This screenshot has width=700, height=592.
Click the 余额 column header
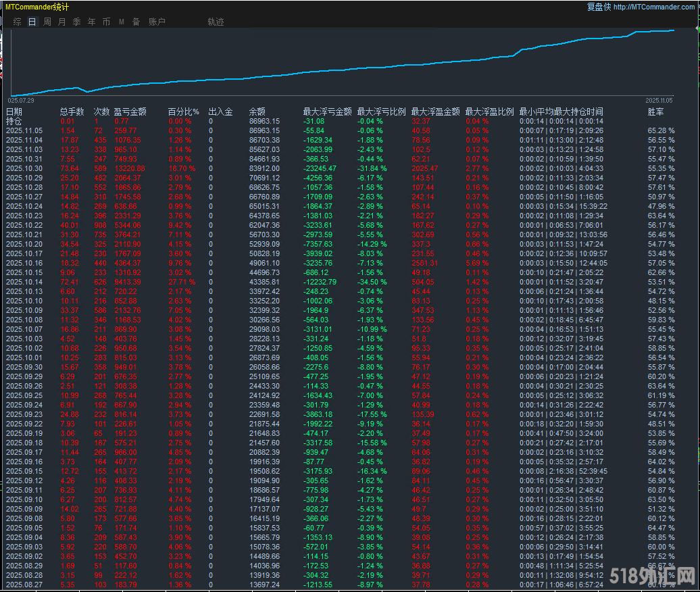coord(257,112)
